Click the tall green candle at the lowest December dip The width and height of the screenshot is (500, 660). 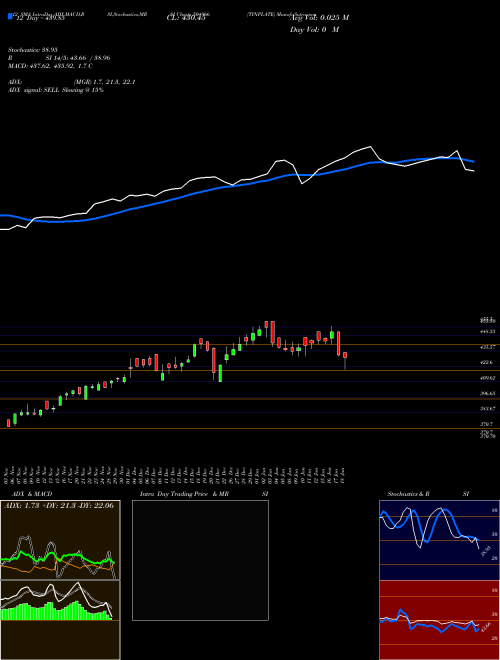click(220, 373)
